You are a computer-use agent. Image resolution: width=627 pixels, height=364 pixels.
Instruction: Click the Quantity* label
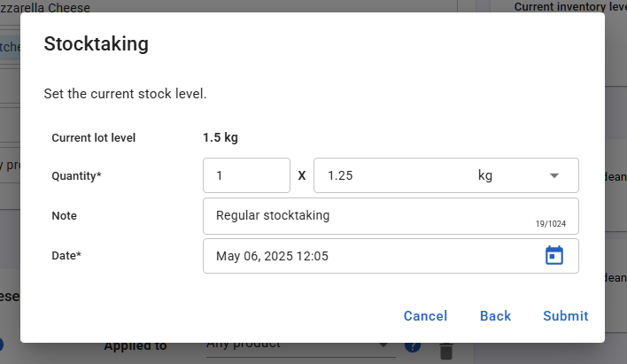(x=76, y=175)
